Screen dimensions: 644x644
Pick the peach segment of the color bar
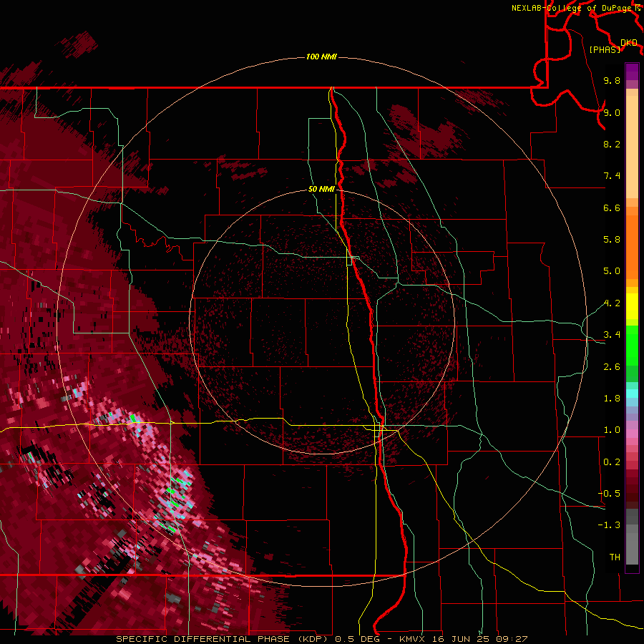[632, 147]
